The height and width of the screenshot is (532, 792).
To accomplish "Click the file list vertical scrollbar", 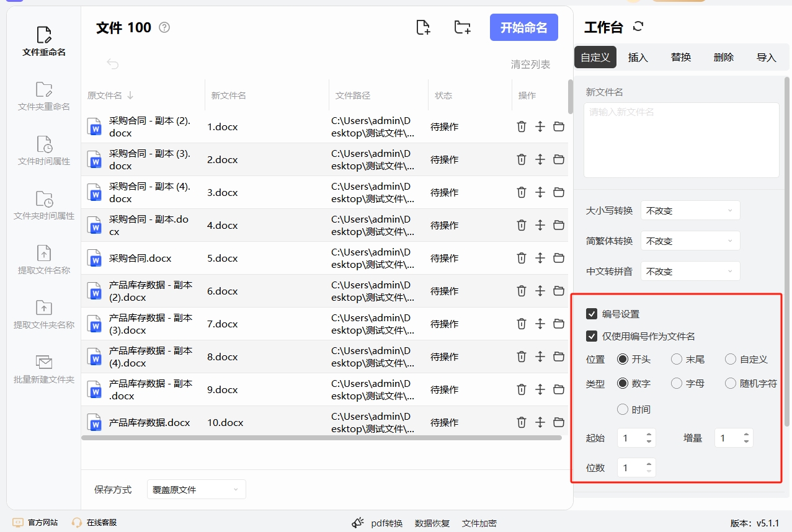I will point(571,97).
